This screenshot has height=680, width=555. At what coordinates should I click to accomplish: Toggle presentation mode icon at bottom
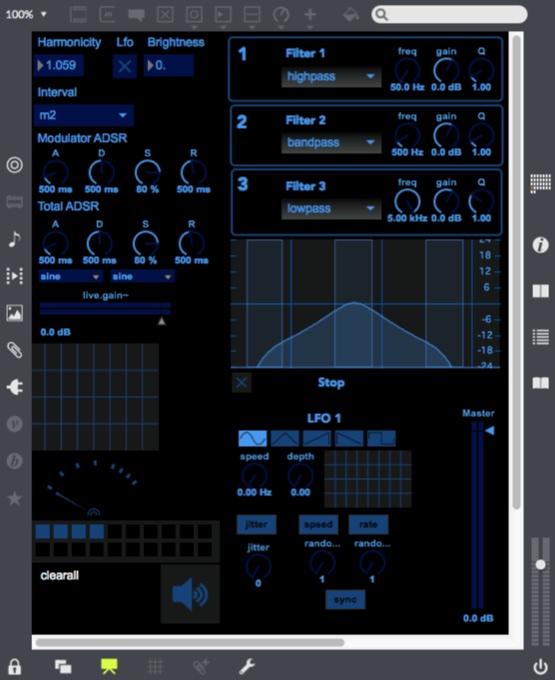point(109,667)
